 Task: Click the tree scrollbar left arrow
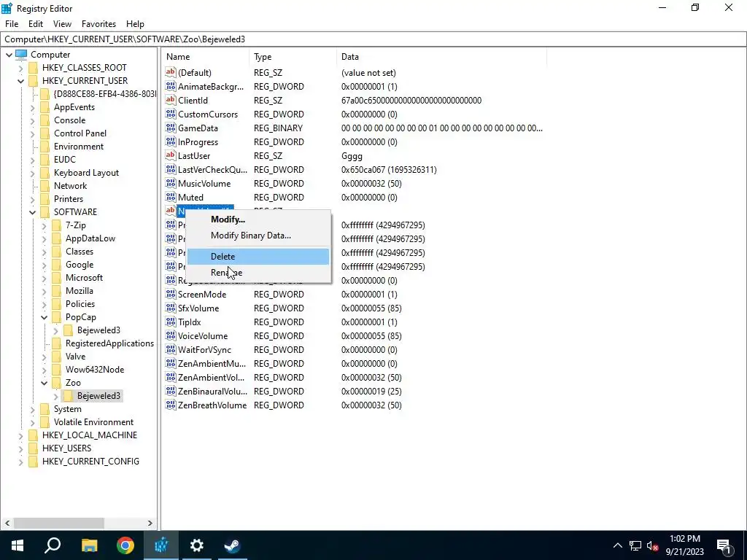point(7,523)
